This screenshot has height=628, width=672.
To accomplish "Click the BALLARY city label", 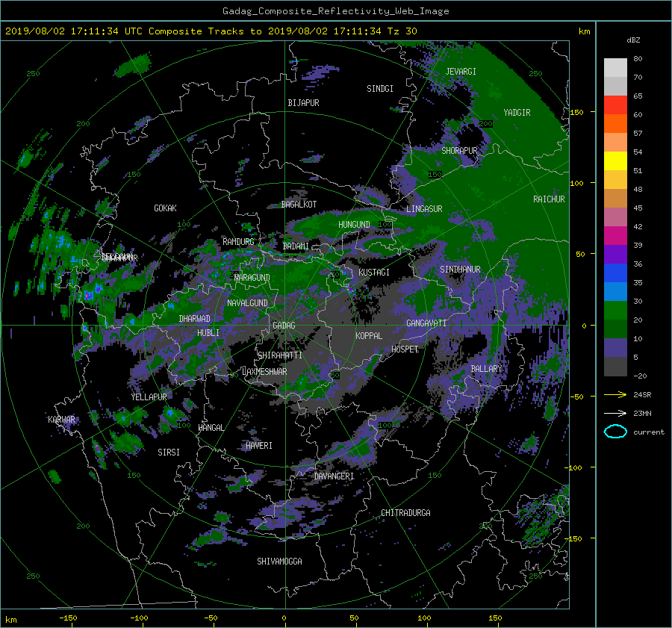I will click(x=486, y=369).
